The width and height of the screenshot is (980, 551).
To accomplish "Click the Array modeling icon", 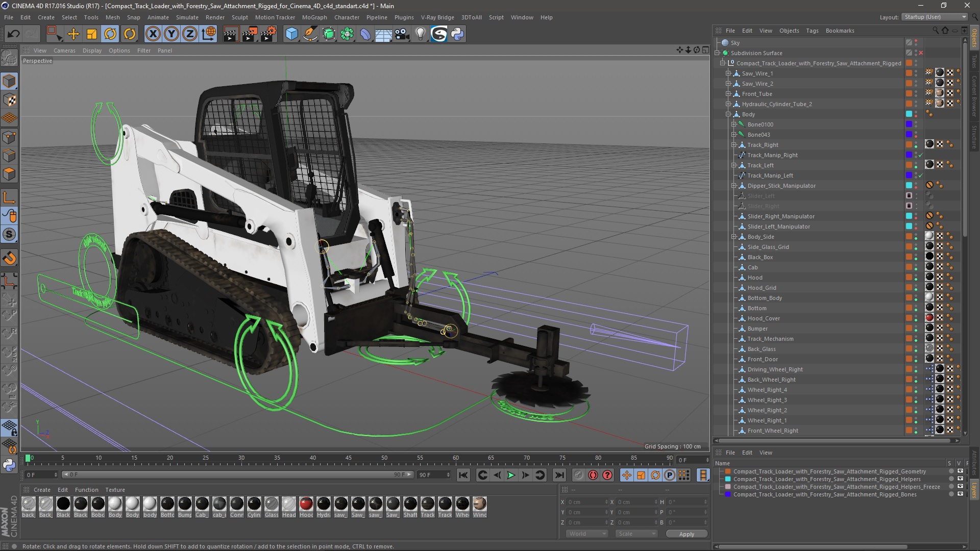I will [347, 34].
